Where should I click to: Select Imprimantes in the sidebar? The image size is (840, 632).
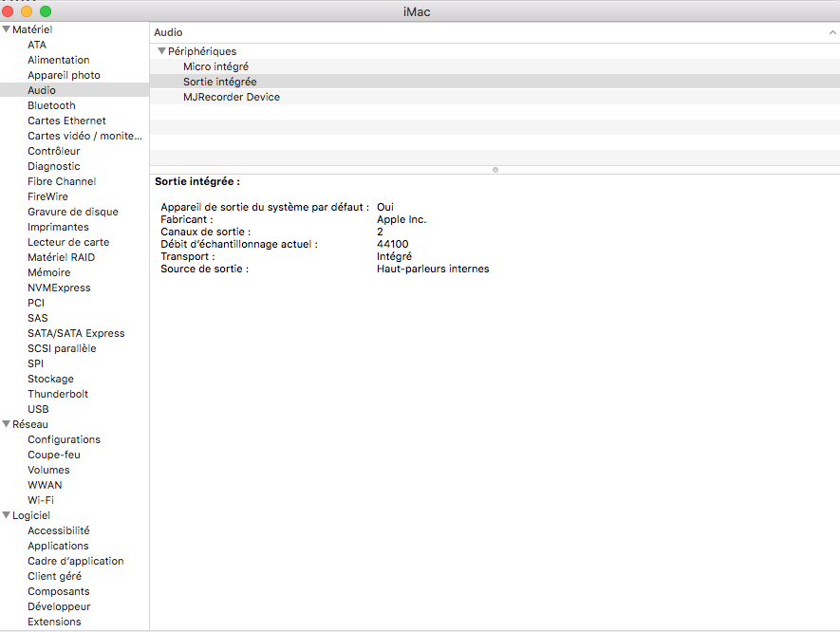pos(58,227)
